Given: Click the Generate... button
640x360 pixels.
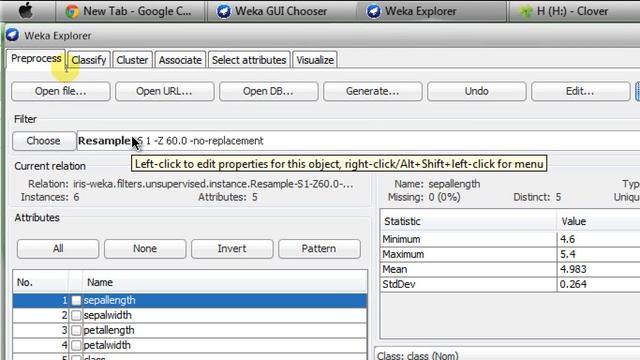Looking at the screenshot, I should click(373, 91).
